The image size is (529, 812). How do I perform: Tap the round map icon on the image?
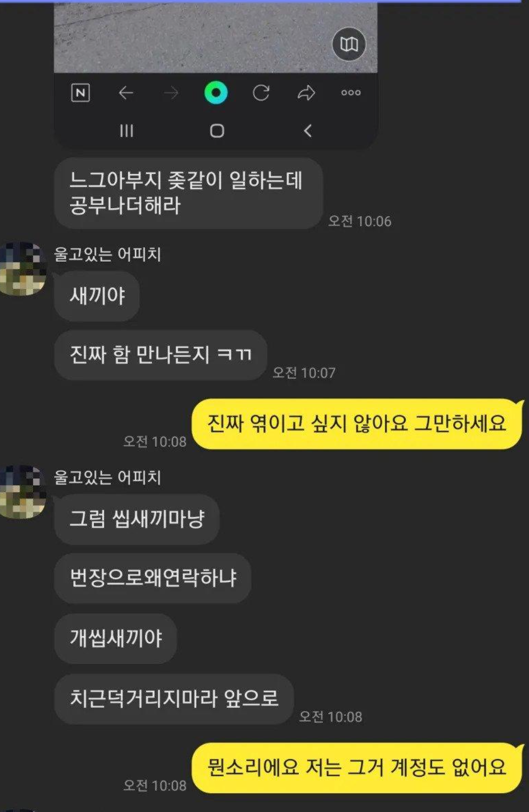point(349,44)
